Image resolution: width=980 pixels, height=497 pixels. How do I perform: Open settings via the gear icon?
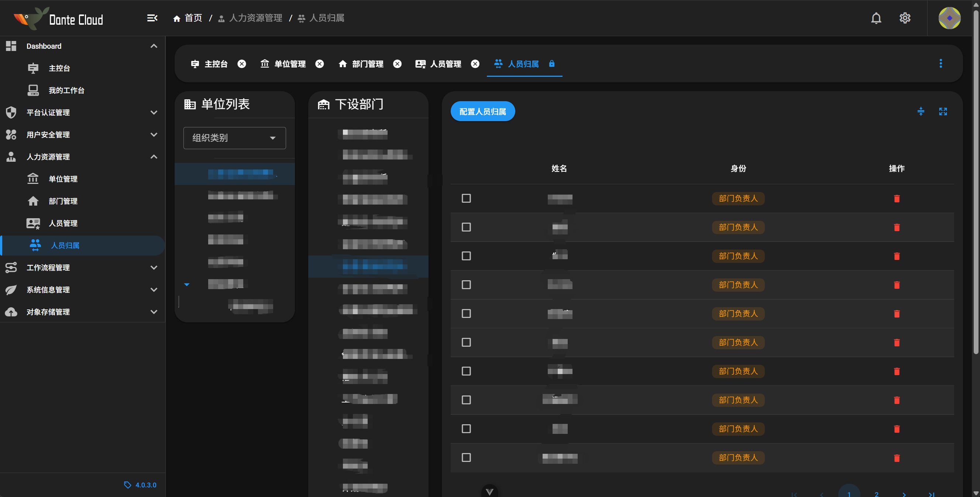[905, 18]
